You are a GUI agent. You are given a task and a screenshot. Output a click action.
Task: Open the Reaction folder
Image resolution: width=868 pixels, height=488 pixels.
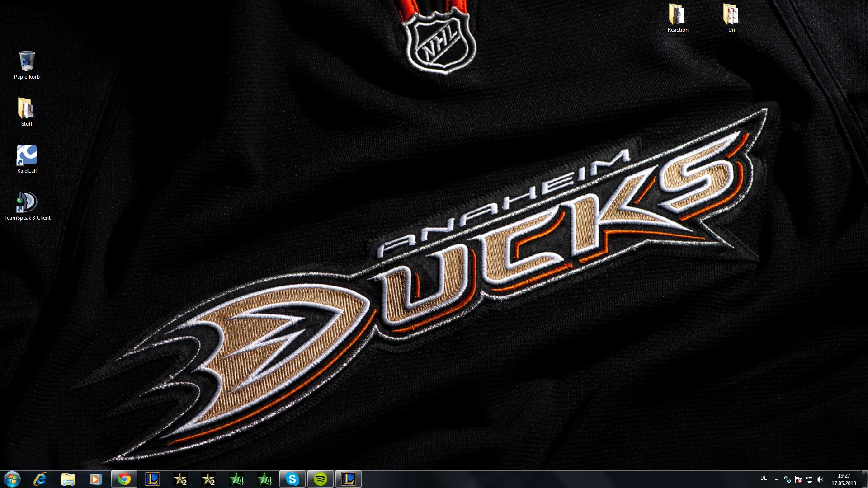pyautogui.click(x=678, y=18)
